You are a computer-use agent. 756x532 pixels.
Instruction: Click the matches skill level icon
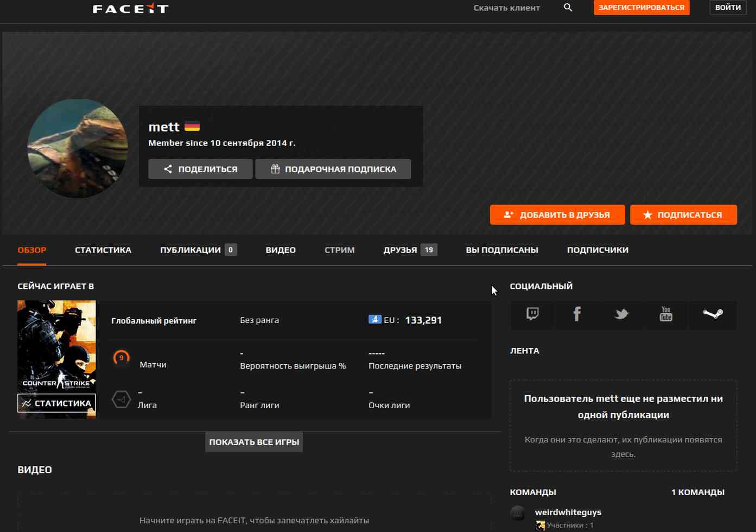click(x=121, y=358)
